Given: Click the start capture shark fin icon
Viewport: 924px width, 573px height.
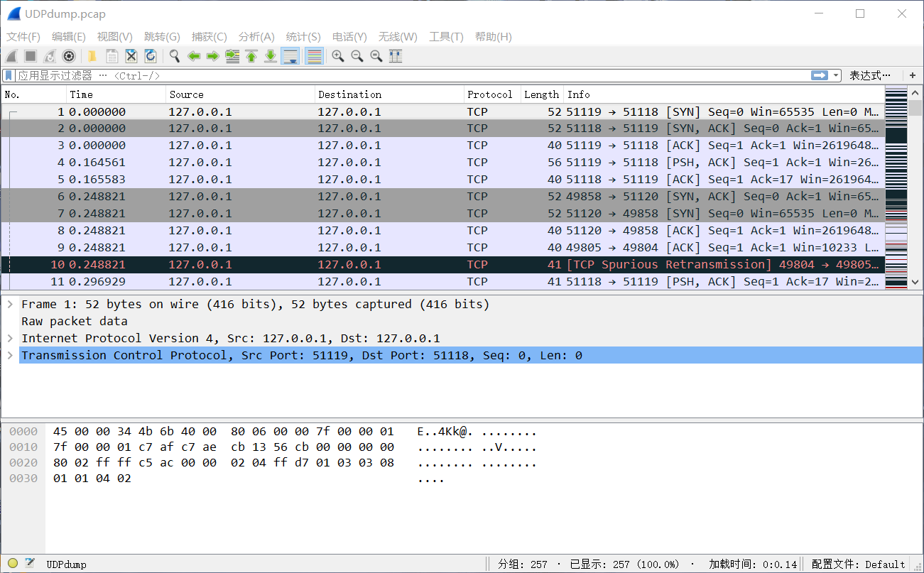Looking at the screenshot, I should coord(11,56).
